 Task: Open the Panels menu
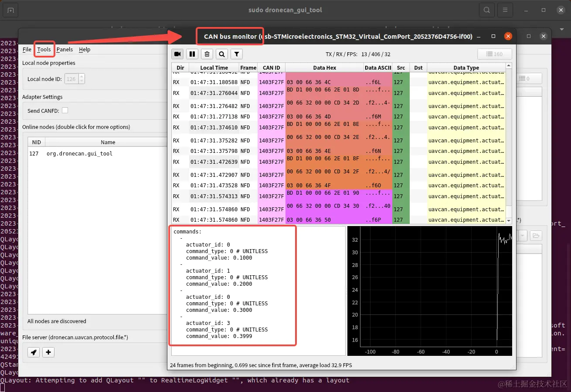(65, 49)
